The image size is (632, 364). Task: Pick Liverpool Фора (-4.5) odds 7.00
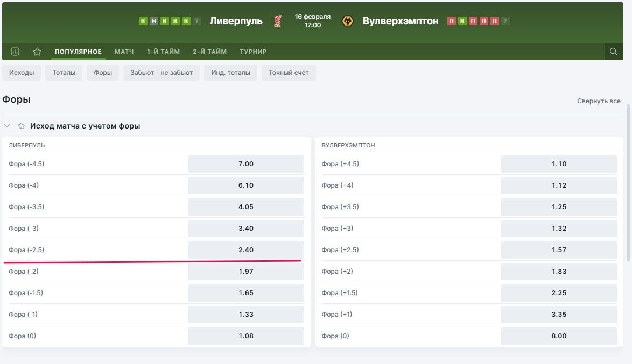tap(246, 164)
